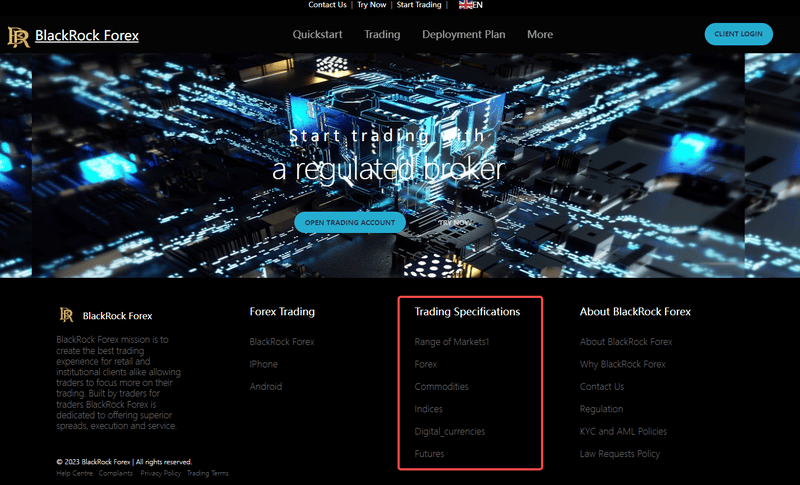Open the BlackRock Forex header title link
The height and width of the screenshot is (485, 800).
pos(87,35)
